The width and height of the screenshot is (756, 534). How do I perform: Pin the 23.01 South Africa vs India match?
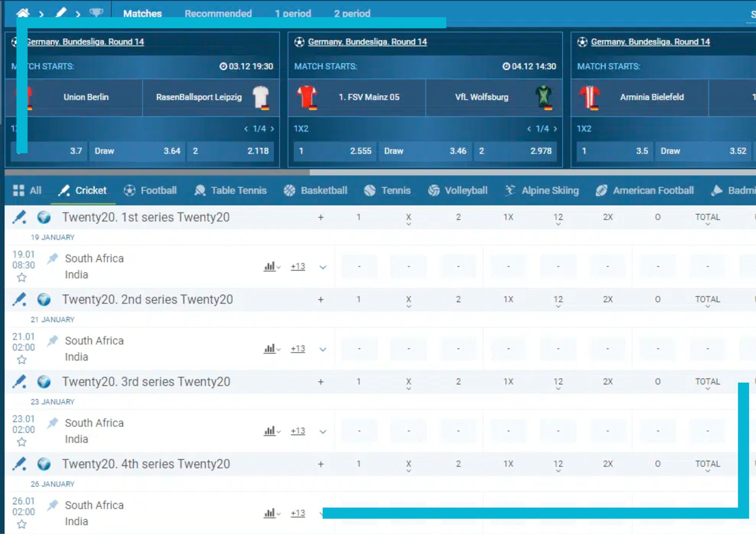(53, 423)
